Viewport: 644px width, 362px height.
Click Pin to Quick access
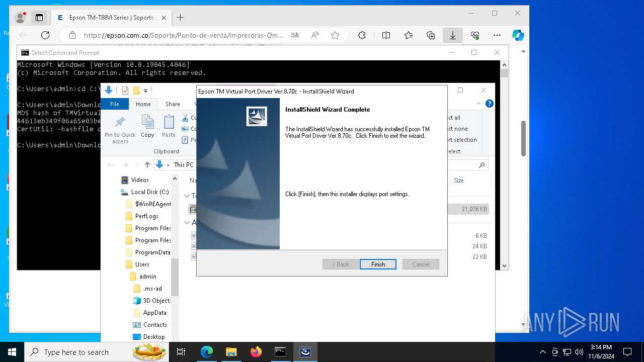tap(120, 129)
